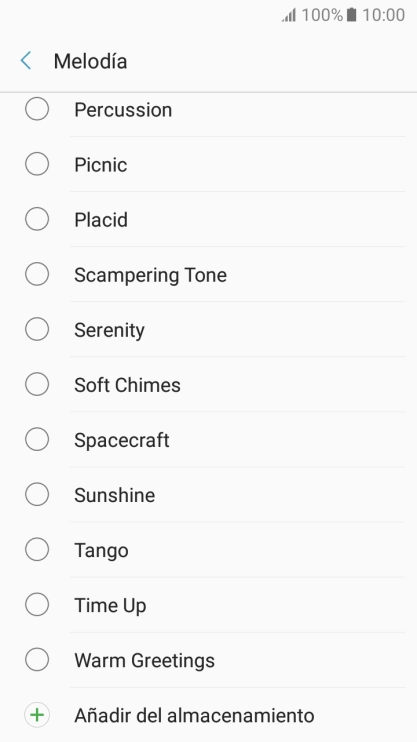Tap Añadir del almacenamiento

[194, 715]
